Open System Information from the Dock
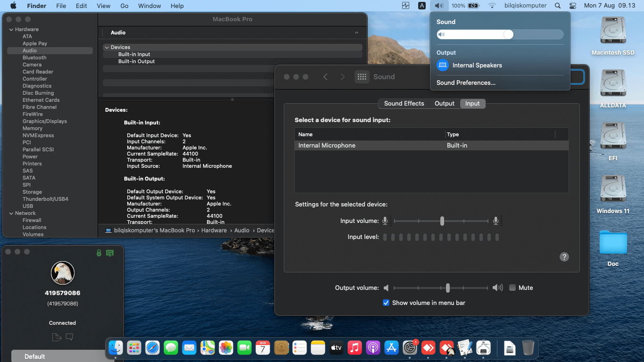Screen dimensions: 644x362 (x=484, y=348)
